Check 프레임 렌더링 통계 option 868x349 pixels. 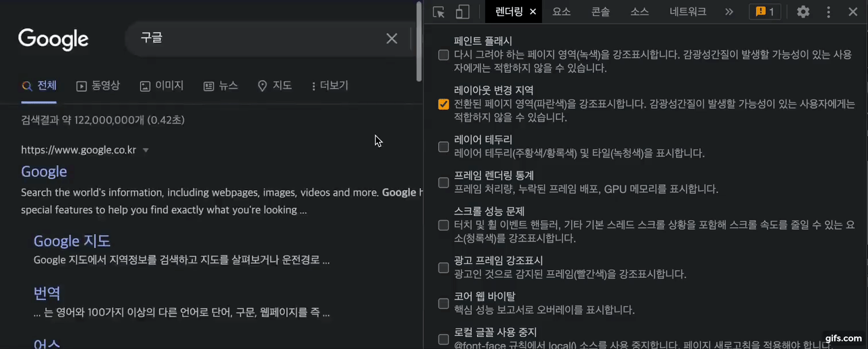443,183
